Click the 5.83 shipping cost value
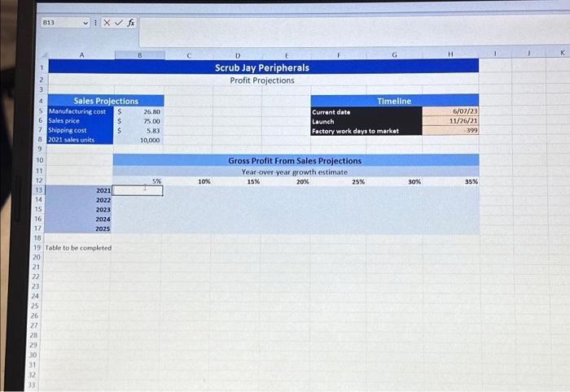570x392 pixels. (x=139, y=131)
